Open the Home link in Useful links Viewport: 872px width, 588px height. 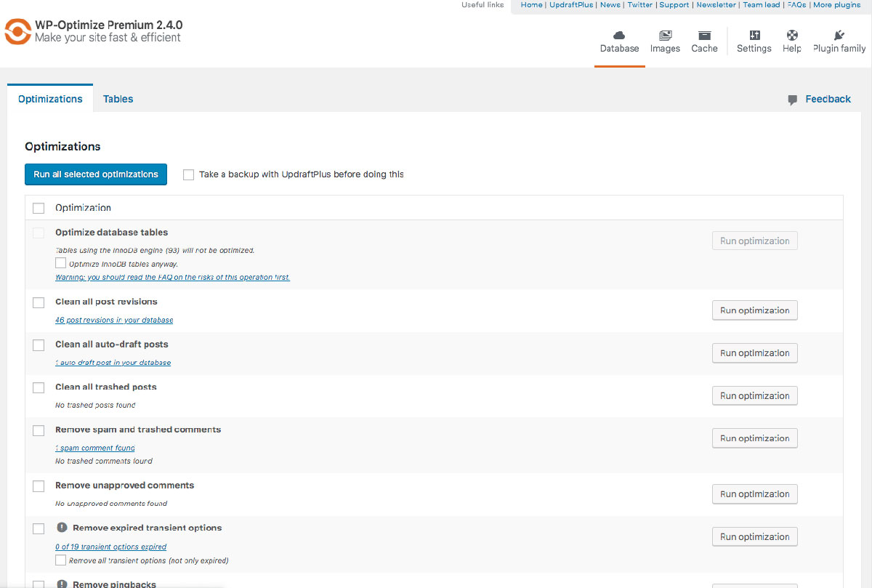(x=531, y=5)
